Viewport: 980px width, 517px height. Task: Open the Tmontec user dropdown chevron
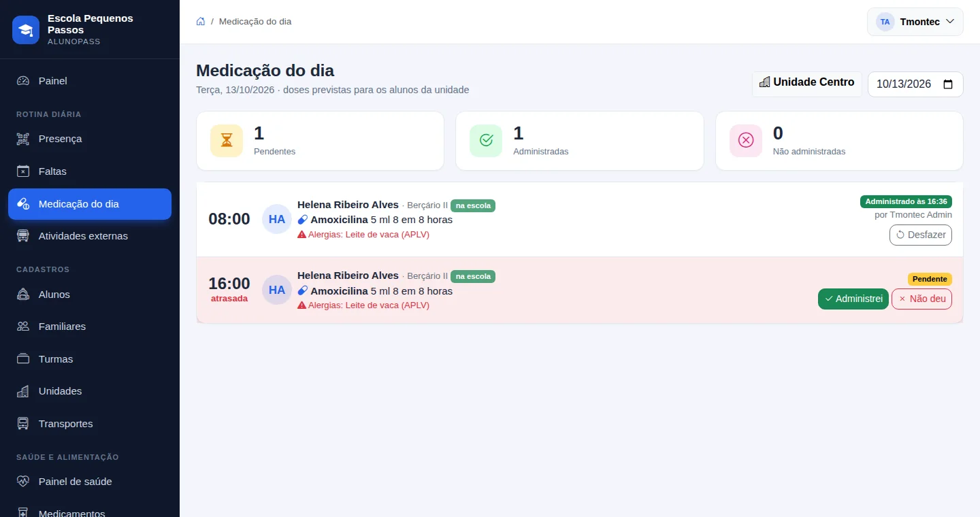pos(950,22)
